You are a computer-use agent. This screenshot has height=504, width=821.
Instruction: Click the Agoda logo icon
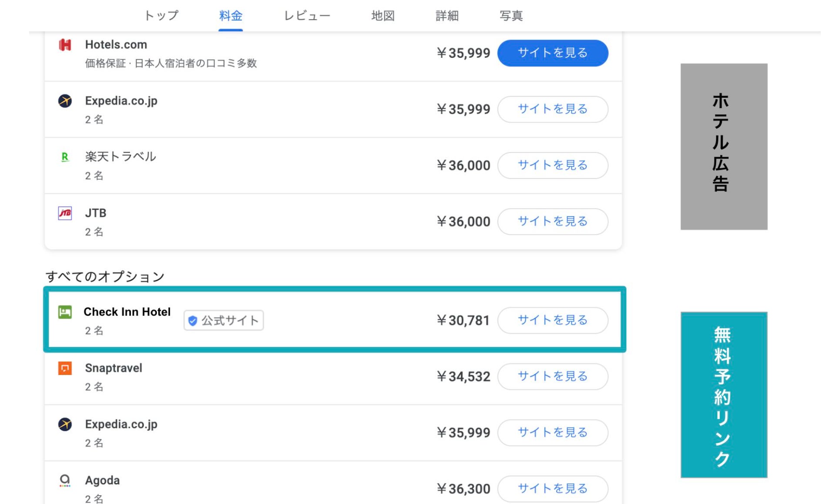point(65,480)
